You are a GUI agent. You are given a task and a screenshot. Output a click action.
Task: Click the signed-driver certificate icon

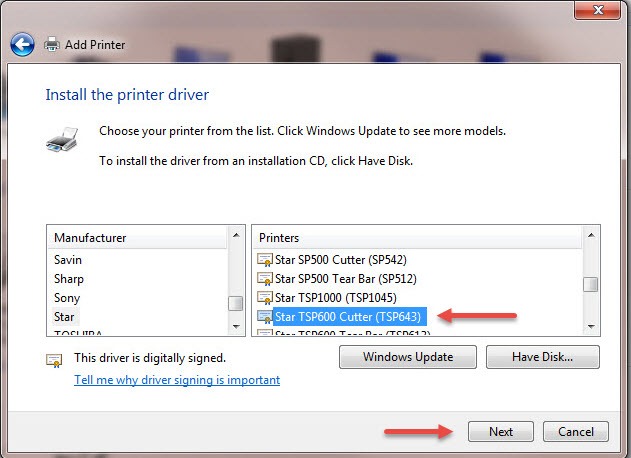54,360
